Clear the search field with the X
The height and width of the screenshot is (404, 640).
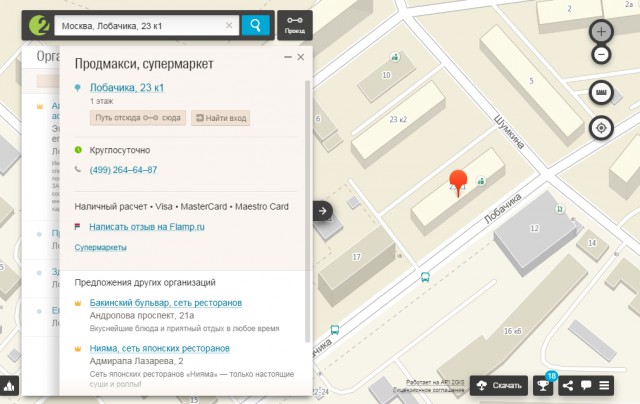[x=229, y=25]
